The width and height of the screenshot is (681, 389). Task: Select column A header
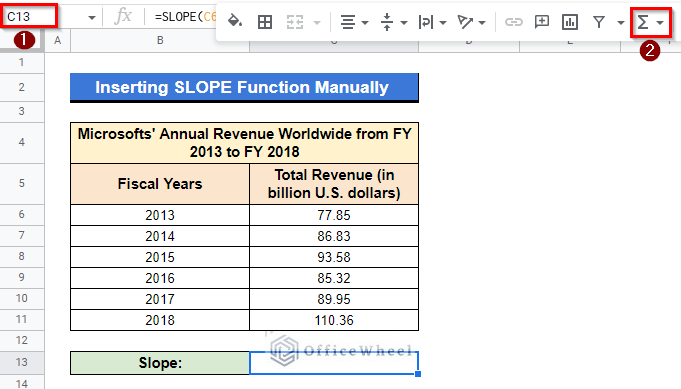coord(57,40)
